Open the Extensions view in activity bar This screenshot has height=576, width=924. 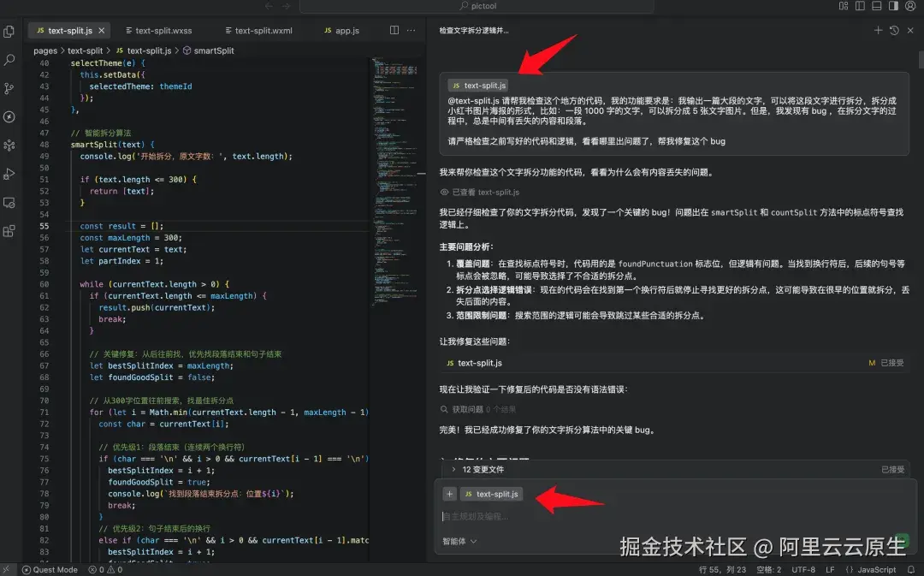click(9, 231)
